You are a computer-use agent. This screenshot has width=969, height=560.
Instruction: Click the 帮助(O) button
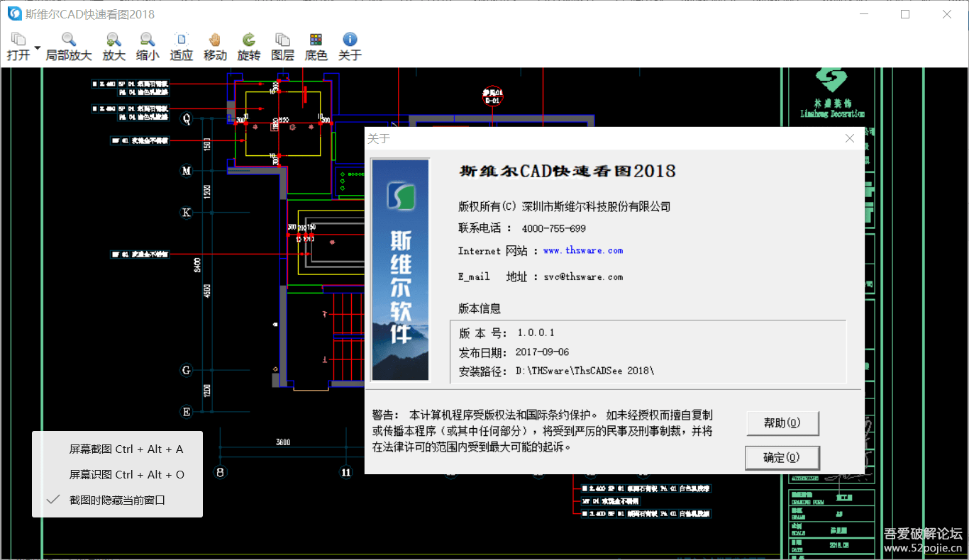(782, 423)
